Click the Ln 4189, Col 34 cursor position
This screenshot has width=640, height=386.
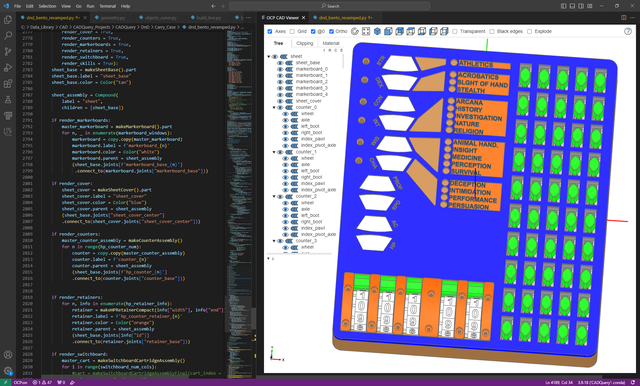[x=559, y=382]
